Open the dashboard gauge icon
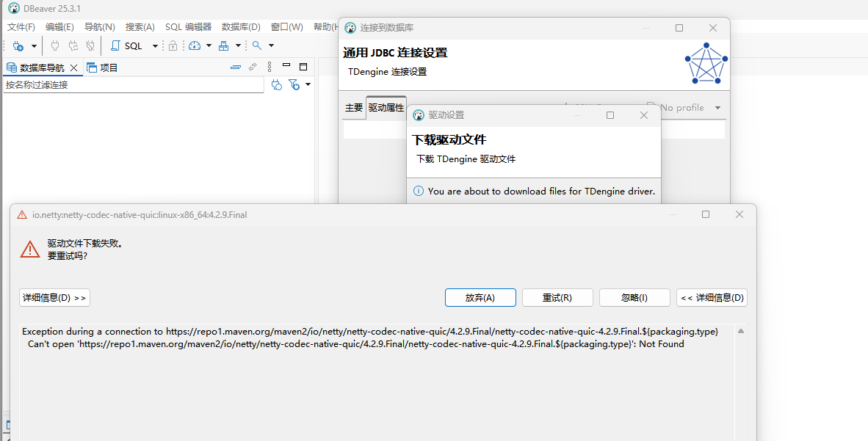 (x=194, y=45)
